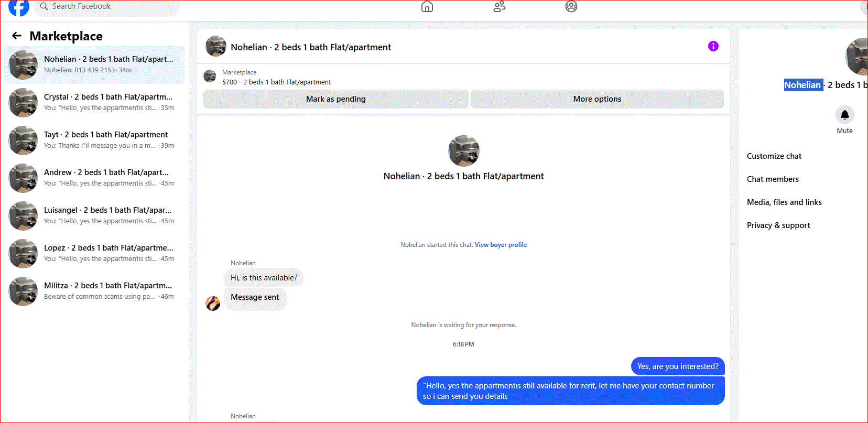Open the Home icon in top navigation

[x=427, y=6]
